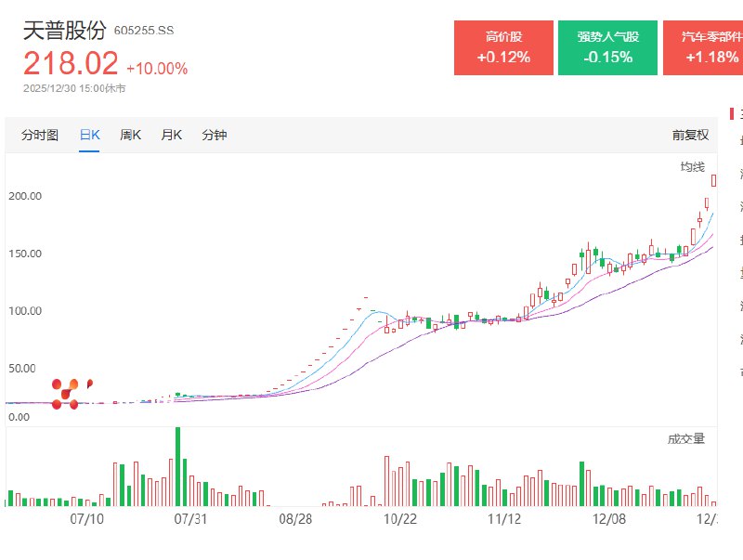Click the 2025/12/30 15:00 休市 timestamp

74,88
